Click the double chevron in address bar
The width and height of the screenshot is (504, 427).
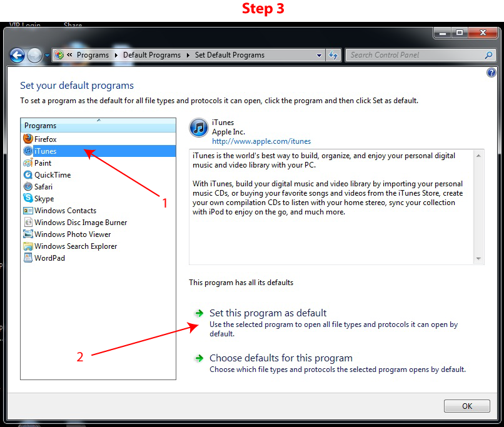[x=69, y=55]
